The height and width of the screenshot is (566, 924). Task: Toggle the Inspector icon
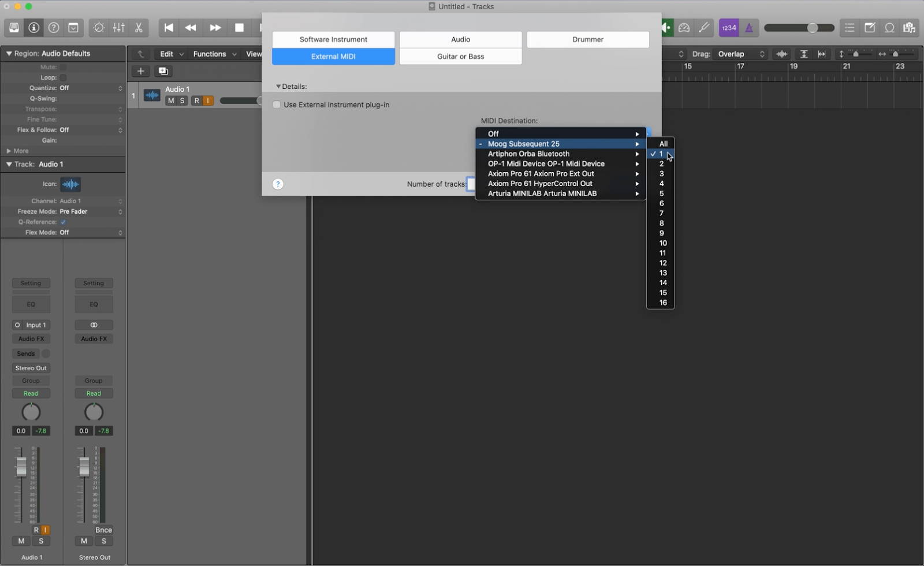(x=33, y=28)
